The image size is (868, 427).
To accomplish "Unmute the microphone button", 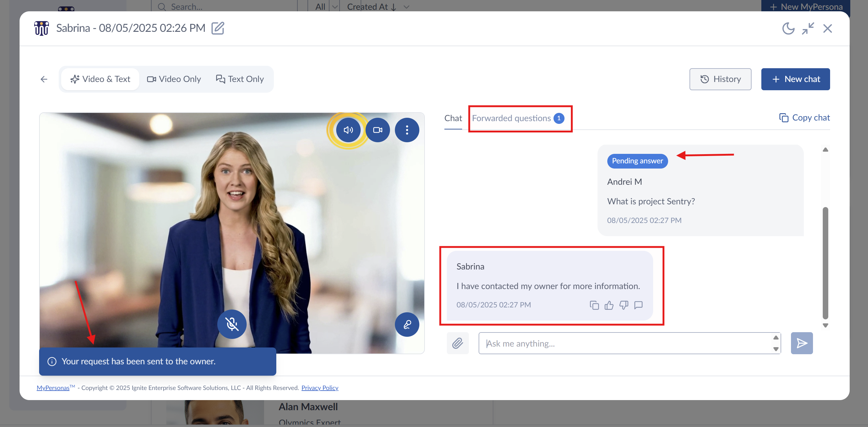I will (232, 324).
